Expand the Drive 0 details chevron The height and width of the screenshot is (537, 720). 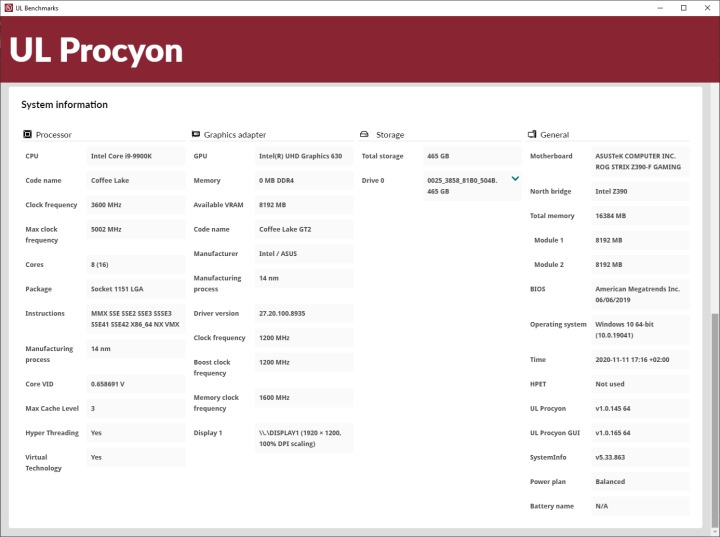pos(515,179)
